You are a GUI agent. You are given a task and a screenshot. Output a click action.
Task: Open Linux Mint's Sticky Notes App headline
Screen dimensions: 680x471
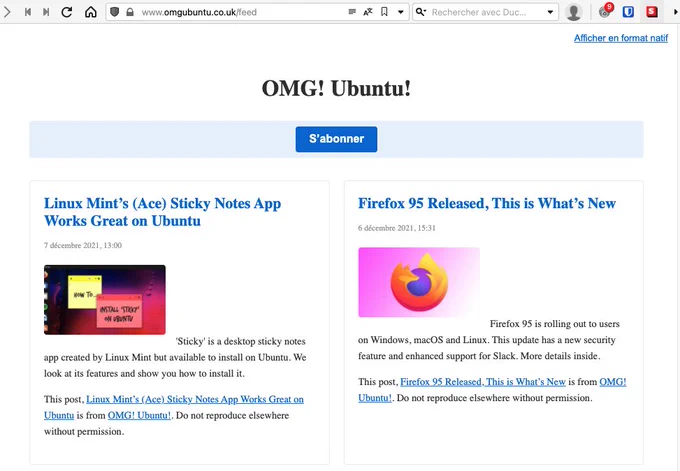click(163, 212)
